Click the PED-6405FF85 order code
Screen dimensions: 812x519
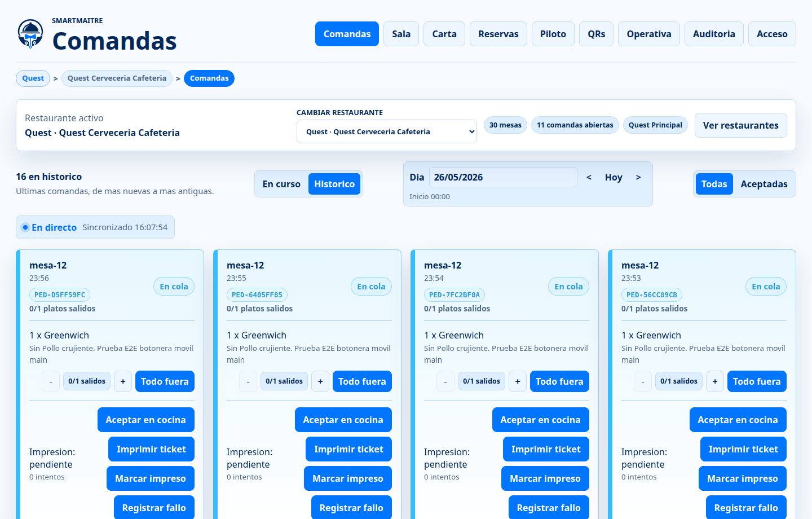pyautogui.click(x=257, y=294)
